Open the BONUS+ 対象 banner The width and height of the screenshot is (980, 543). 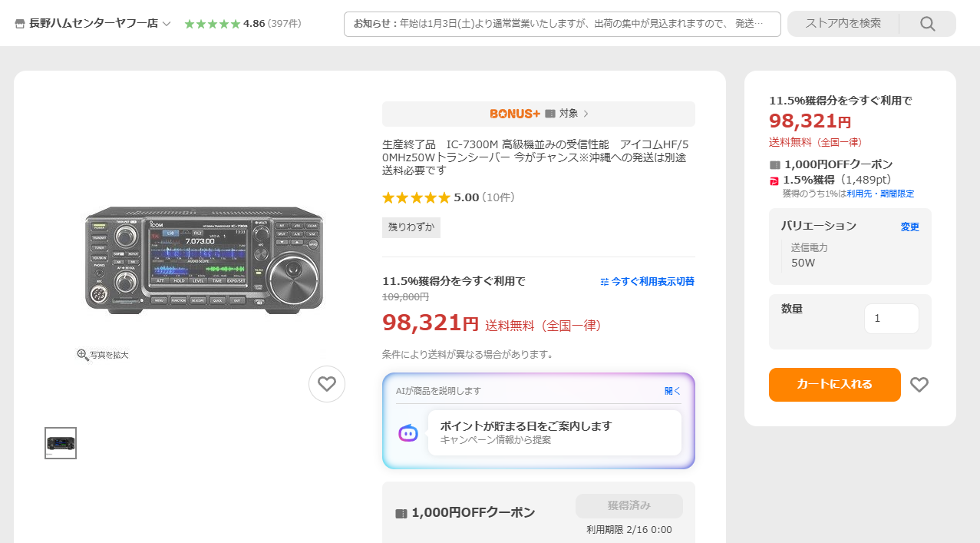coord(539,114)
